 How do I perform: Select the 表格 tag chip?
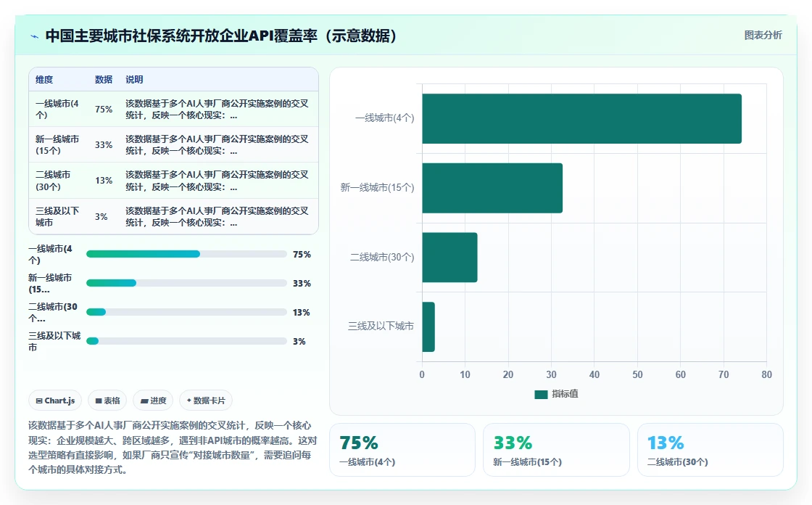pyautogui.click(x=107, y=401)
